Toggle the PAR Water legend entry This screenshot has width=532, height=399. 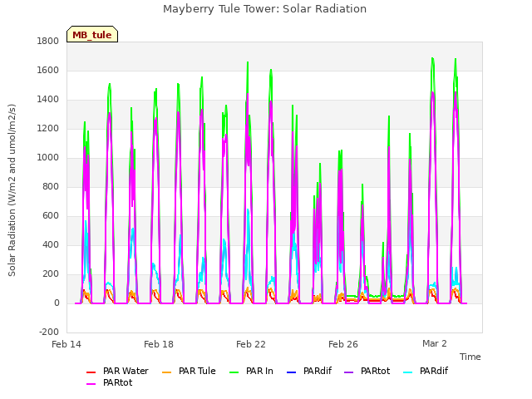pyautogui.click(x=118, y=372)
